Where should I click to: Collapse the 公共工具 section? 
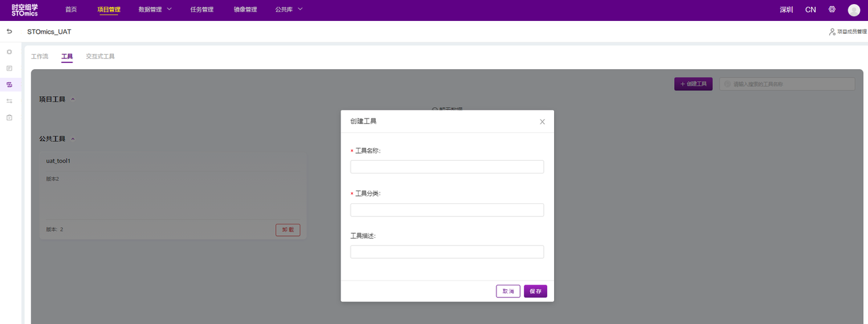(x=73, y=139)
